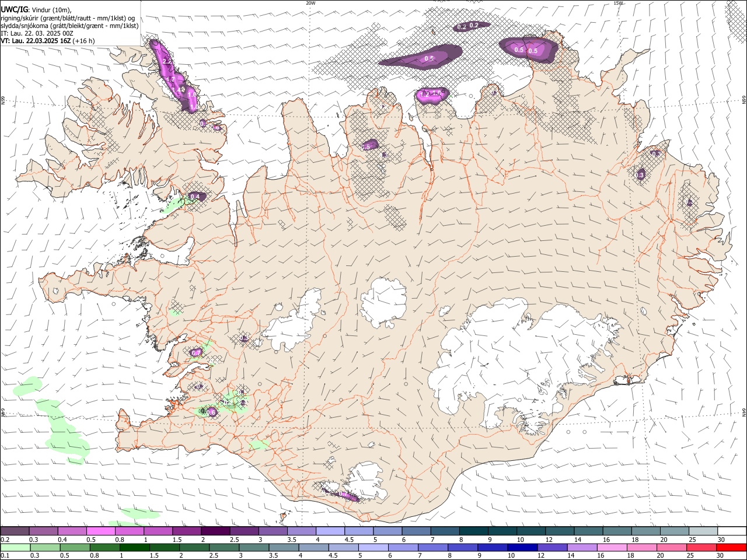
Task: Pick the deep blue rain-scale swatch labeled 10
Action: 523,547
